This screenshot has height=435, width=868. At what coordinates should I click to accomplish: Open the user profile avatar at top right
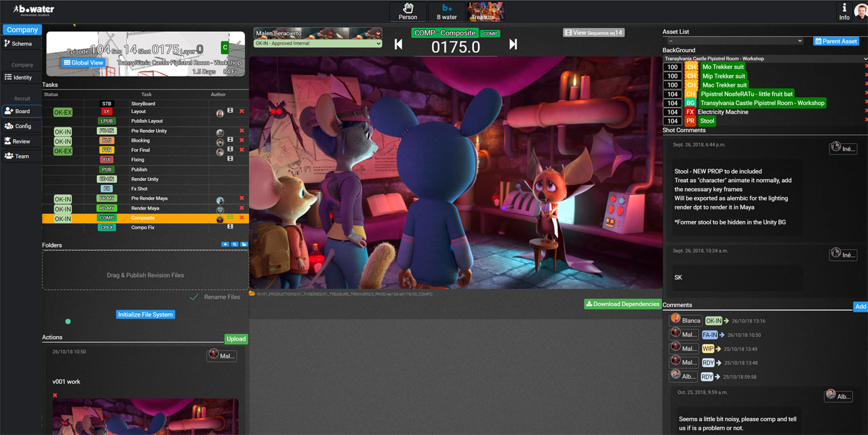tap(860, 11)
